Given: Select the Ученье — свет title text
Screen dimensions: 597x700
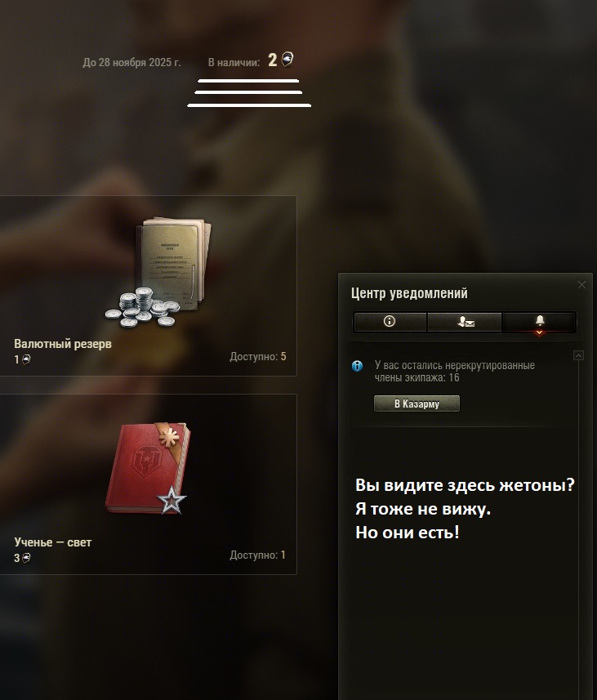Looking at the screenshot, I should point(53,542).
